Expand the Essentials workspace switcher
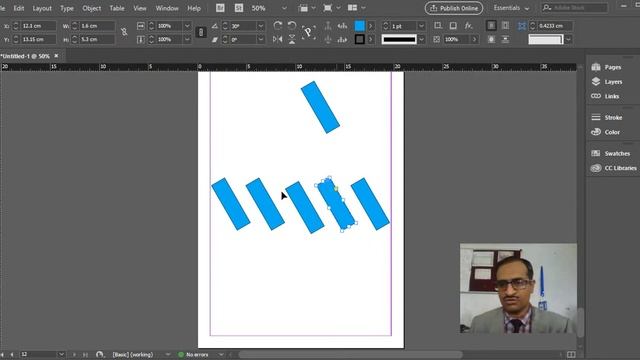The image size is (640, 360). (x=511, y=8)
